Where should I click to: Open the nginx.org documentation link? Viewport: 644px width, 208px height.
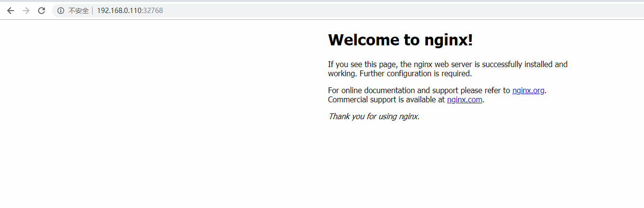coord(528,90)
